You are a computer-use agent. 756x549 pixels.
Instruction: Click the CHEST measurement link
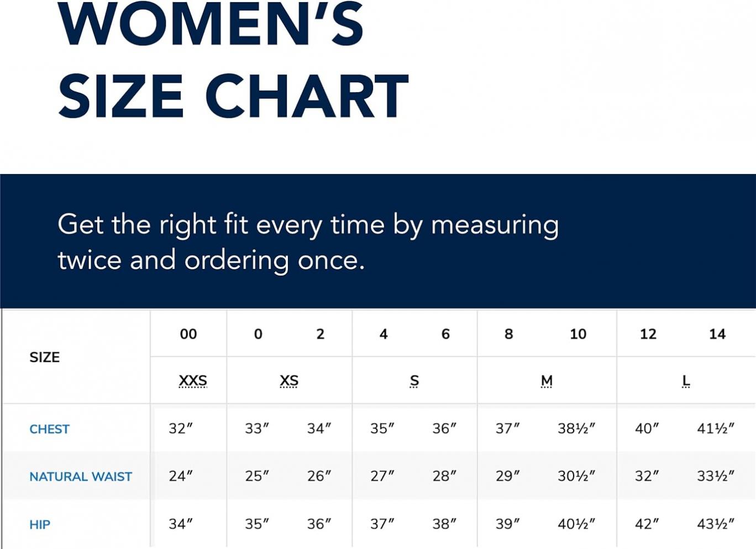pyautogui.click(x=49, y=429)
